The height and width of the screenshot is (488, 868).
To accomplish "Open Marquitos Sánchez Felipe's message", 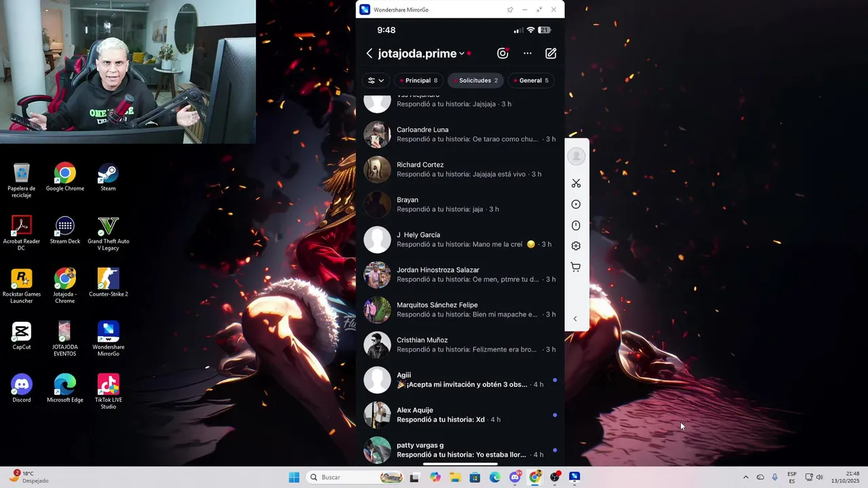I will pyautogui.click(x=460, y=310).
